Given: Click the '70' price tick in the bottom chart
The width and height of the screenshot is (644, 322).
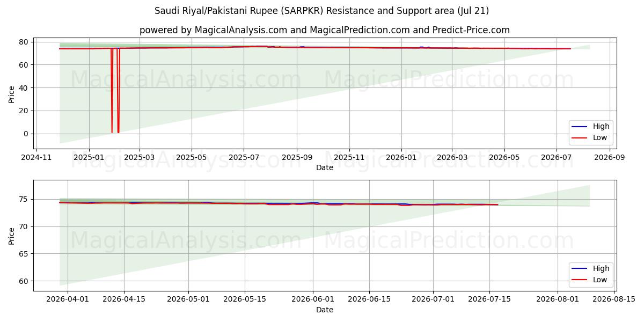Looking at the screenshot, I should point(25,227).
